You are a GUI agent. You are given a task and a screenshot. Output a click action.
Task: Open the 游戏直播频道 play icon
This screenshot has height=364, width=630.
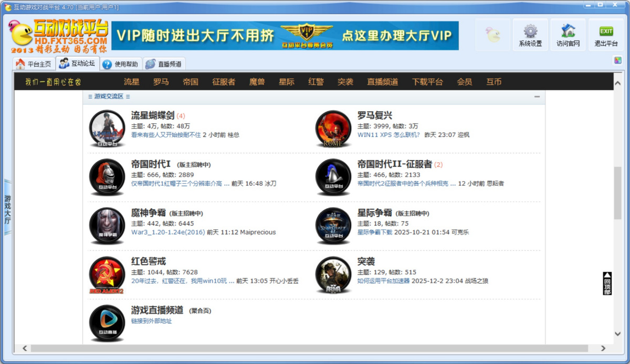point(107,323)
